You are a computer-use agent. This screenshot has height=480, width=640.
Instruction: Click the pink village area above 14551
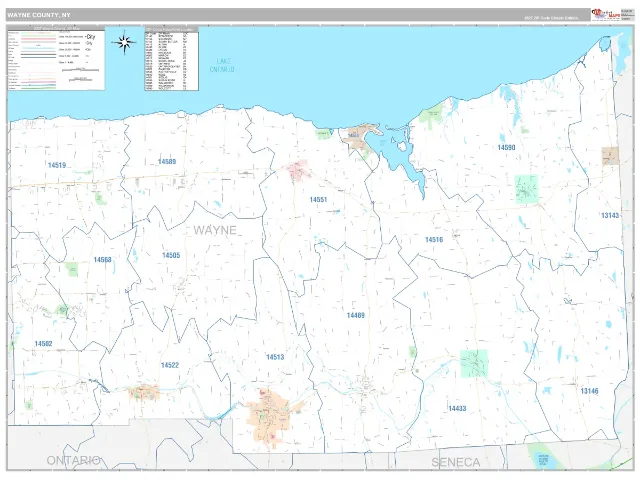(298, 170)
